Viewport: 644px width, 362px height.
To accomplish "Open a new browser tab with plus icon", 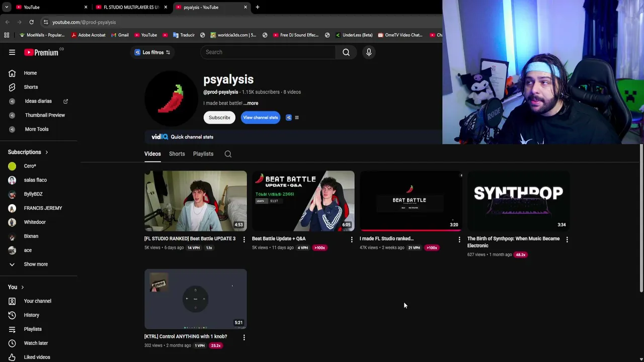I will pos(258,7).
